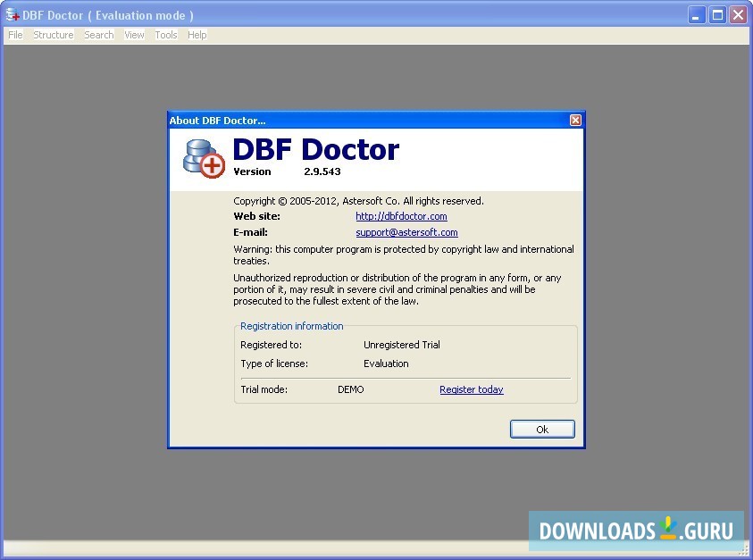
Task: Close the About DBF Doctor dialog
Action: point(575,120)
